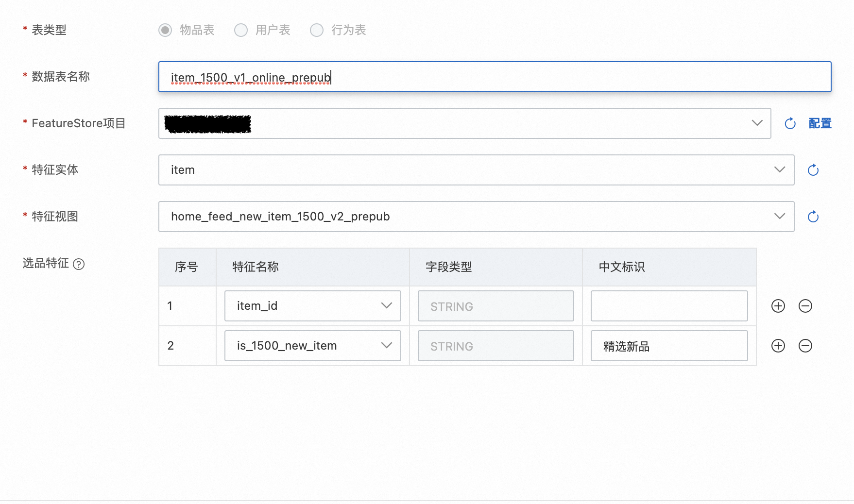Image resolution: width=854 pixels, height=504 pixels.
Task: Click row number 2 in the 序号 column
Action: click(x=171, y=346)
